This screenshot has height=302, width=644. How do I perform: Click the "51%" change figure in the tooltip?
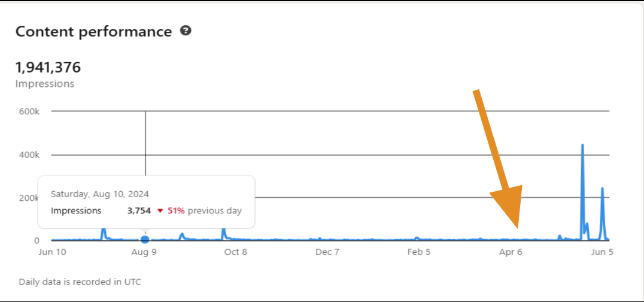click(176, 210)
